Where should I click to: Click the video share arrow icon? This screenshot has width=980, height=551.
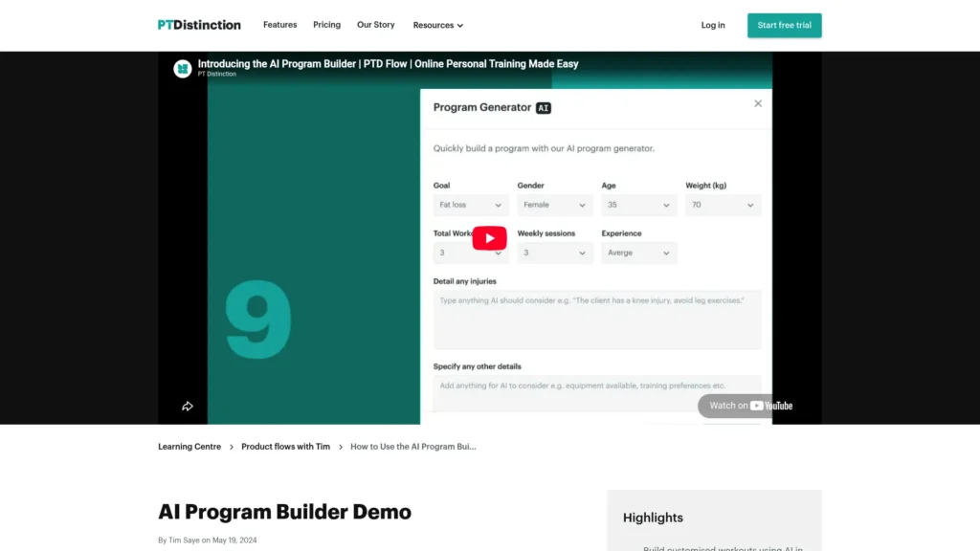pos(188,406)
